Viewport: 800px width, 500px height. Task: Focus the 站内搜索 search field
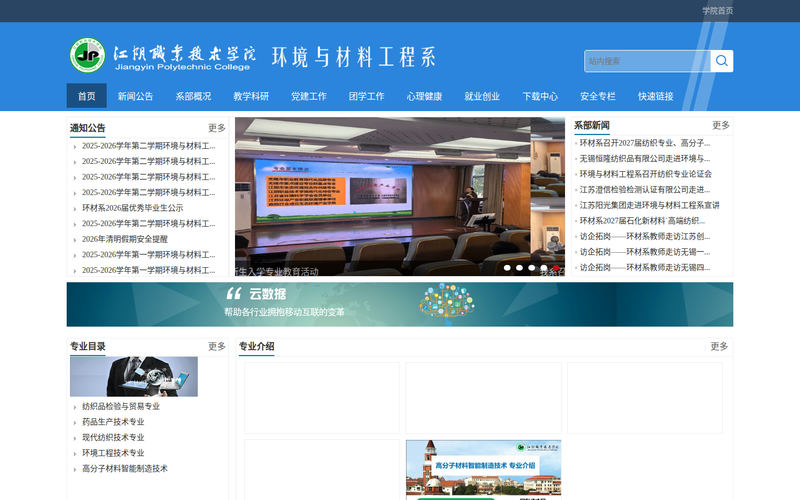[x=647, y=61]
